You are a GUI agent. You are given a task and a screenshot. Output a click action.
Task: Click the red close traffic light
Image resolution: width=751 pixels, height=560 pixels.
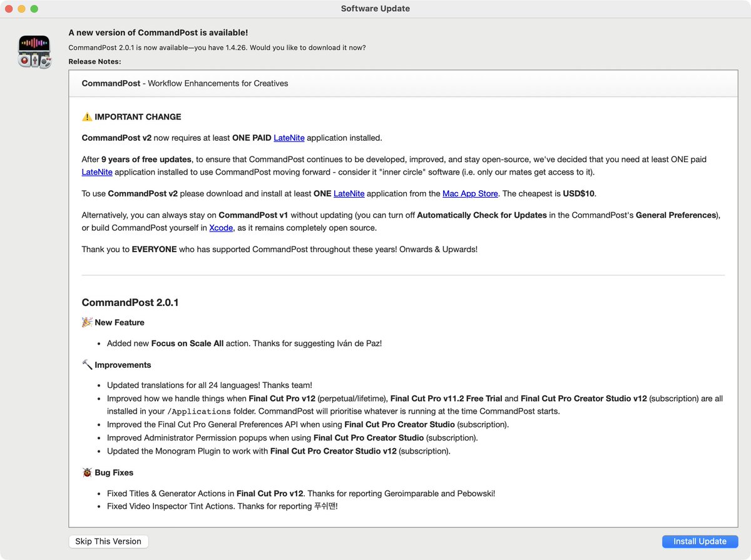pyautogui.click(x=8, y=9)
